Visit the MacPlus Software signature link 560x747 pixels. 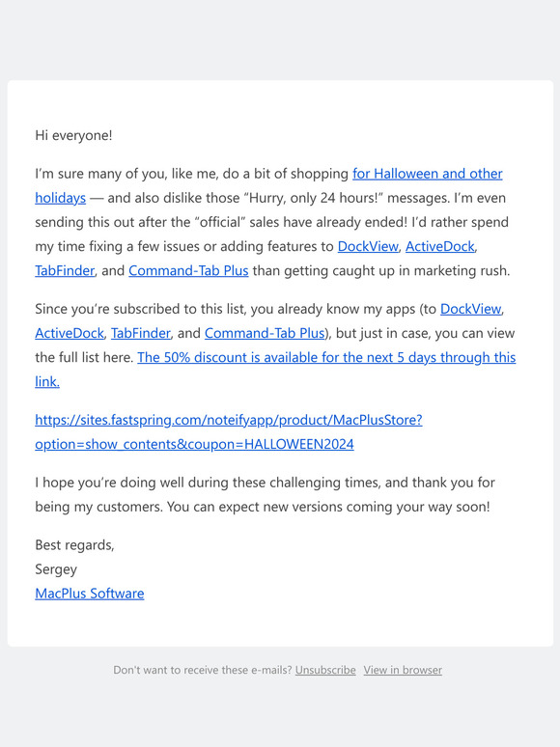tap(90, 594)
